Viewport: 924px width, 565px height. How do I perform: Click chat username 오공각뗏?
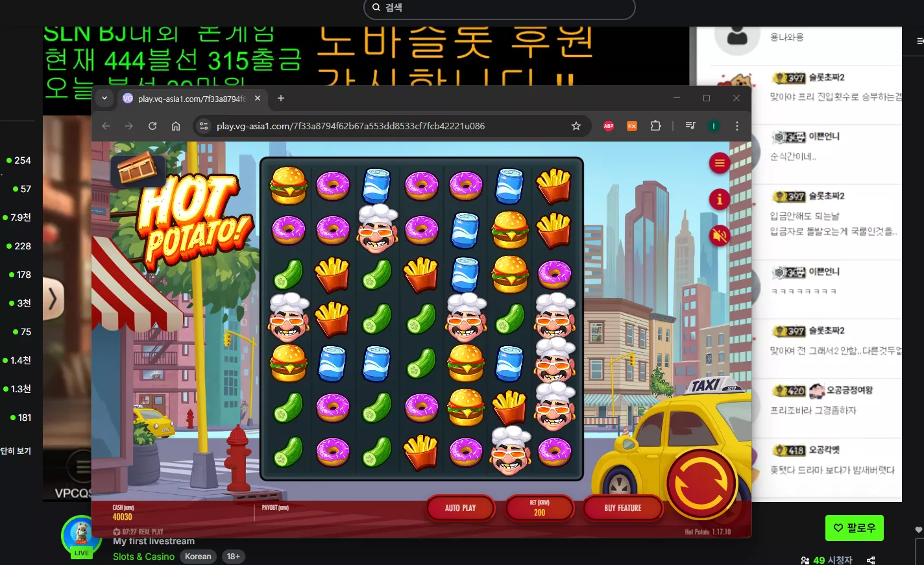pos(824,450)
